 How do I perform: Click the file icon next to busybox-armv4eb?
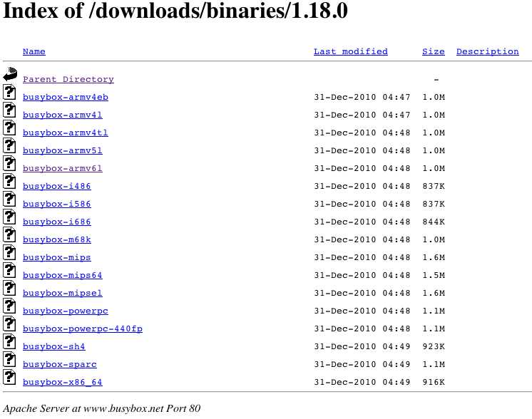click(9, 92)
